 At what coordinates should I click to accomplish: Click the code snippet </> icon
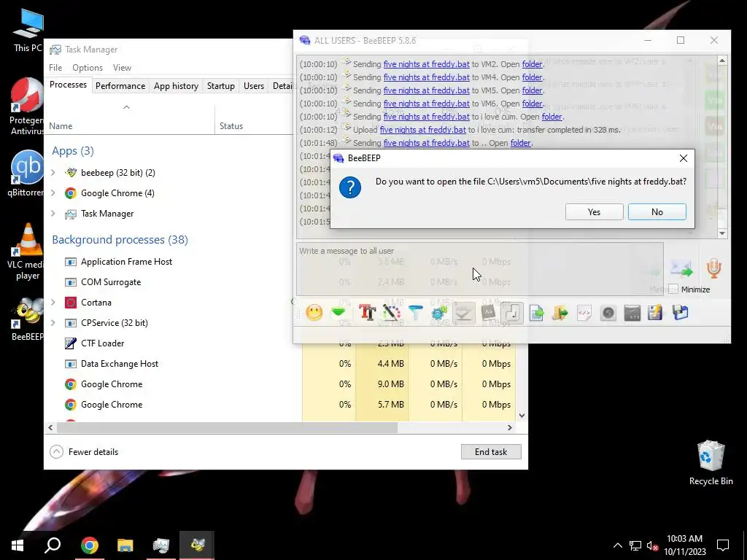pos(584,313)
